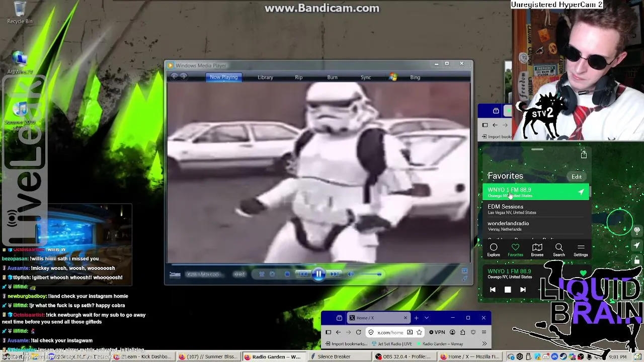Click the Media Player seek bar

point(318,264)
